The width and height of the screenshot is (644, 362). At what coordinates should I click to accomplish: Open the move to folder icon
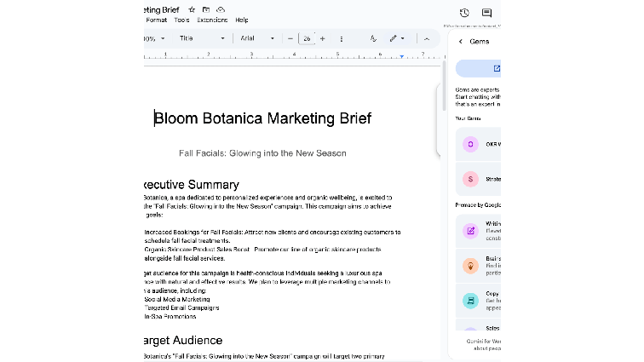coord(206,9)
